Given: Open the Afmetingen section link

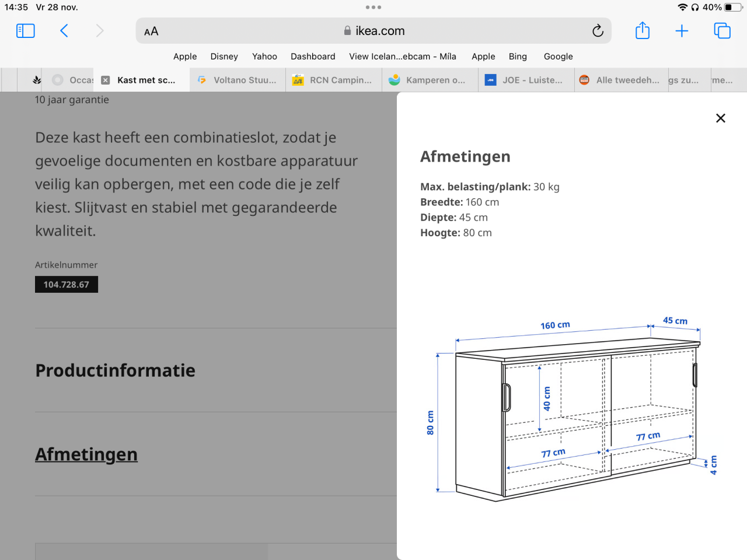Looking at the screenshot, I should [86, 454].
